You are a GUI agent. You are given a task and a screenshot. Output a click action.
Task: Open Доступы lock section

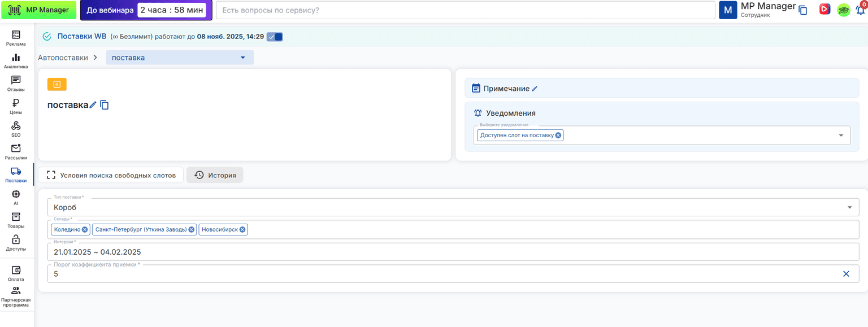point(16,243)
